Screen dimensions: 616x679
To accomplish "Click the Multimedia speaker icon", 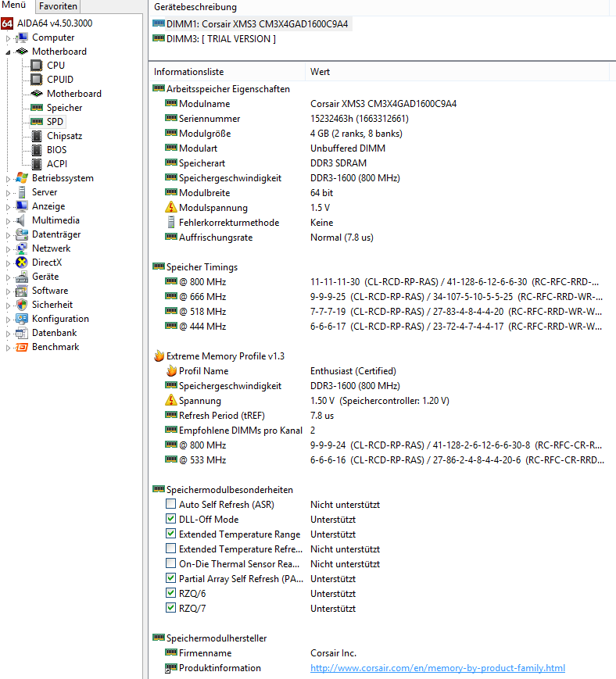I will 21,220.
